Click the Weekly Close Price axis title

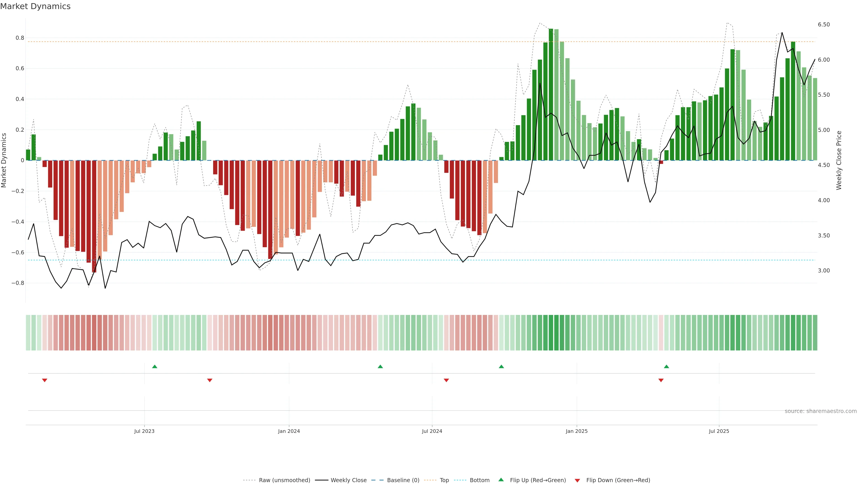point(839,160)
